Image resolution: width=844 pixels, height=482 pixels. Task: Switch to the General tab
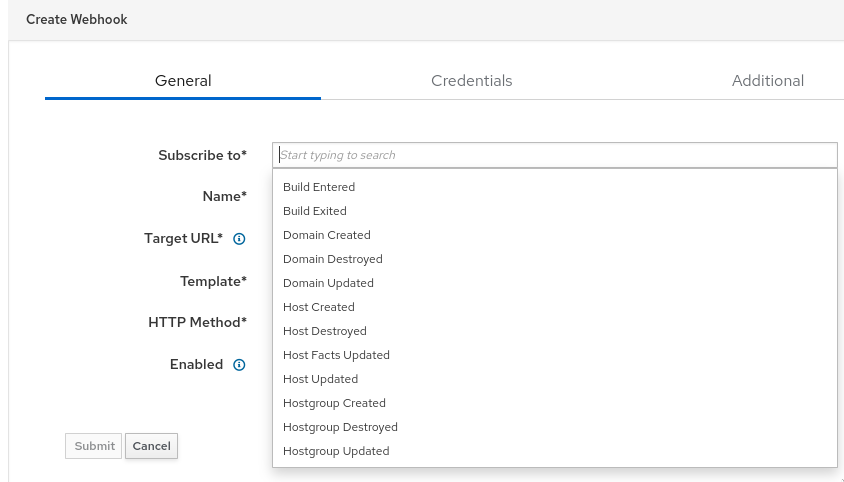coord(183,81)
